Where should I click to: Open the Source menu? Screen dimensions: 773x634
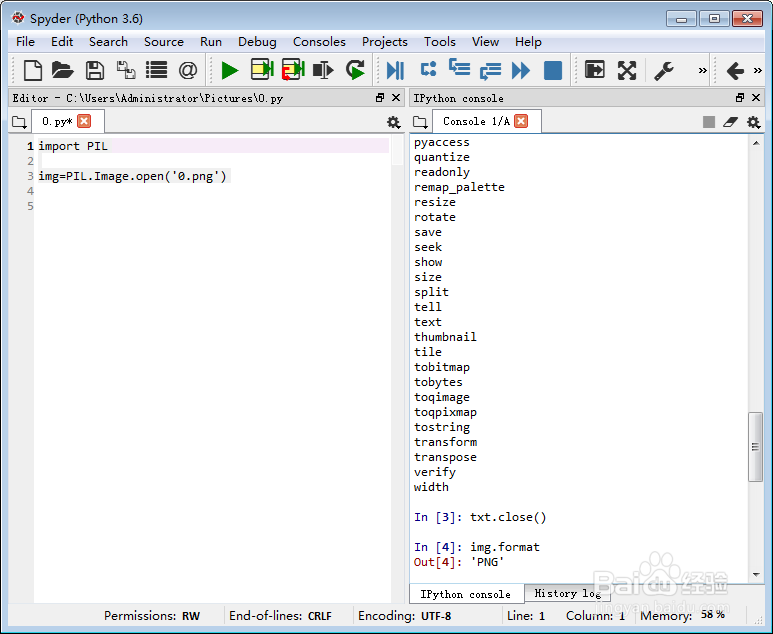coord(164,42)
